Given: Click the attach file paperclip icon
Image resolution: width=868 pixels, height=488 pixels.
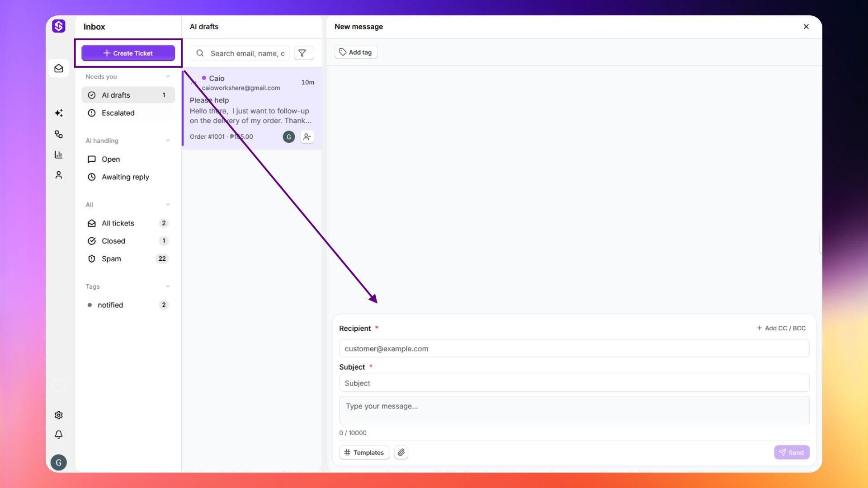Looking at the screenshot, I should (401, 452).
